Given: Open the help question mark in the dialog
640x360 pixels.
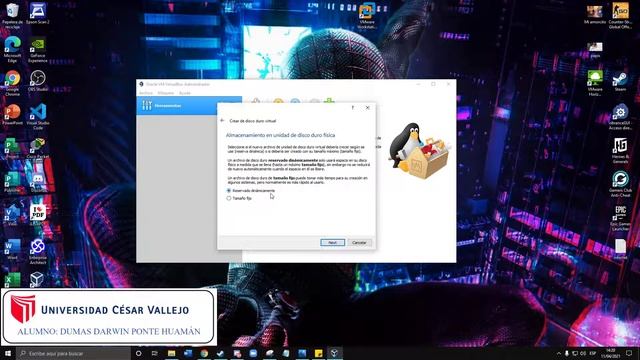Looking at the screenshot, I should pos(353,108).
